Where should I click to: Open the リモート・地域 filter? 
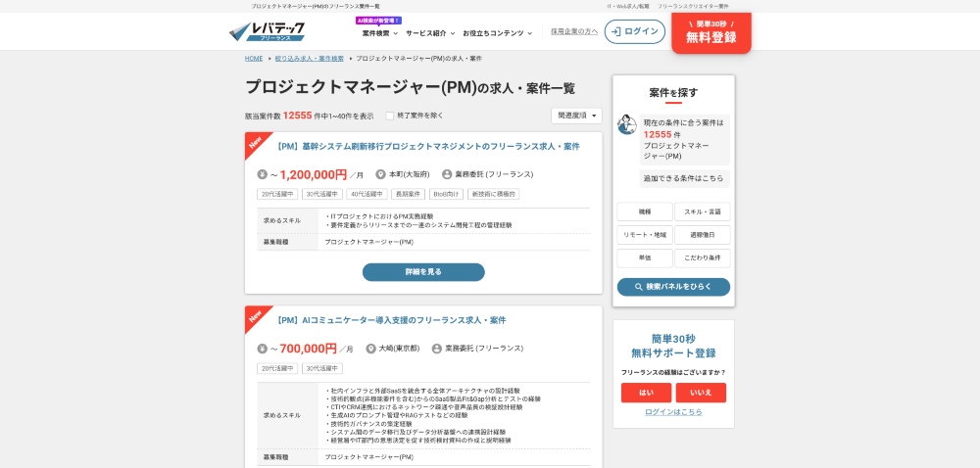coord(645,235)
